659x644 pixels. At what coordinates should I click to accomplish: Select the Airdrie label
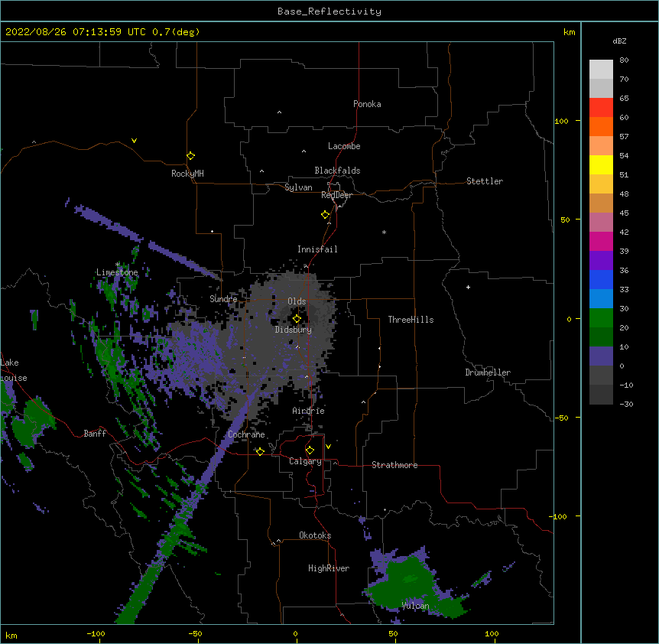coord(309,411)
